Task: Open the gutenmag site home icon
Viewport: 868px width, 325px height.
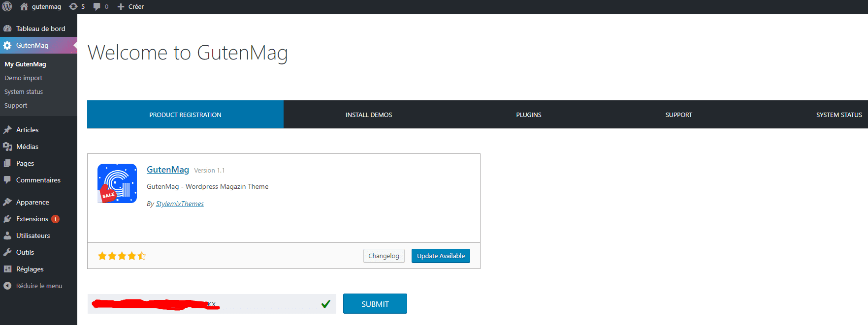Action: click(x=24, y=6)
